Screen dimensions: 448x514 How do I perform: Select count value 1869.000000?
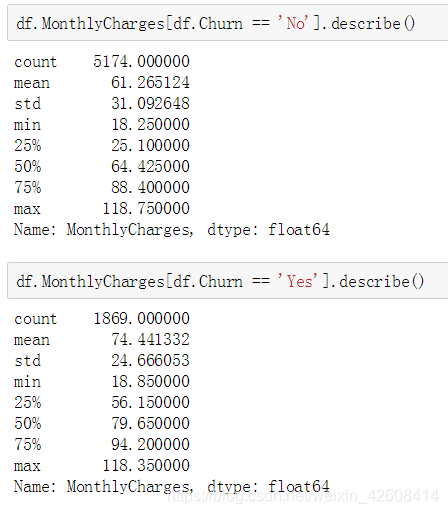pos(141,318)
